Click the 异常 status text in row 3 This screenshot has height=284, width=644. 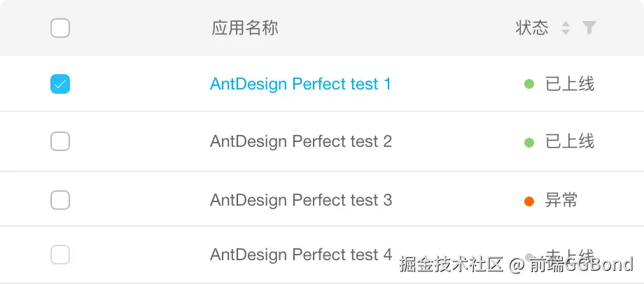click(561, 201)
